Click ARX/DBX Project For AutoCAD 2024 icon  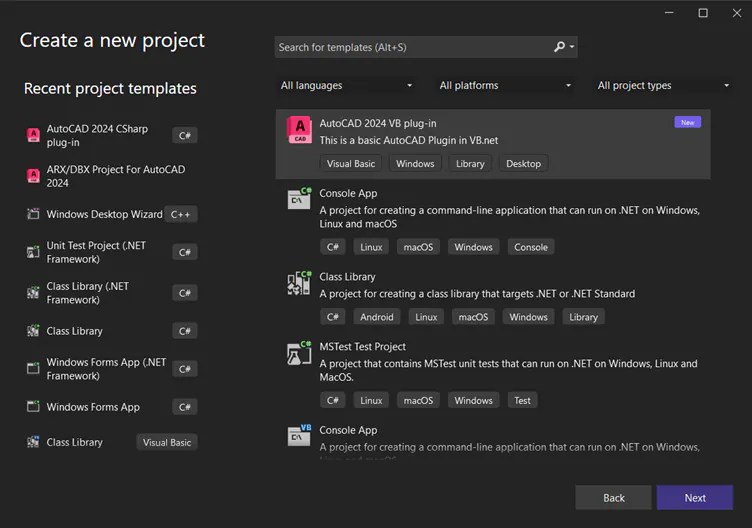[x=33, y=176]
